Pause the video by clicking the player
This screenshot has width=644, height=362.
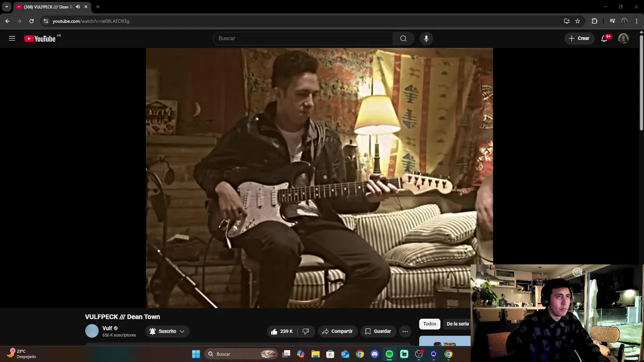coord(319,178)
